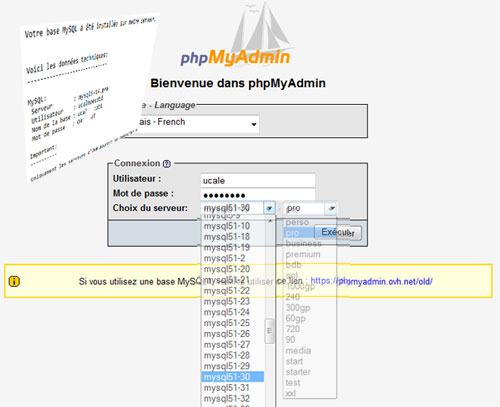Click the Exécuter button
Viewport: 500px width, 407px height.
(338, 233)
